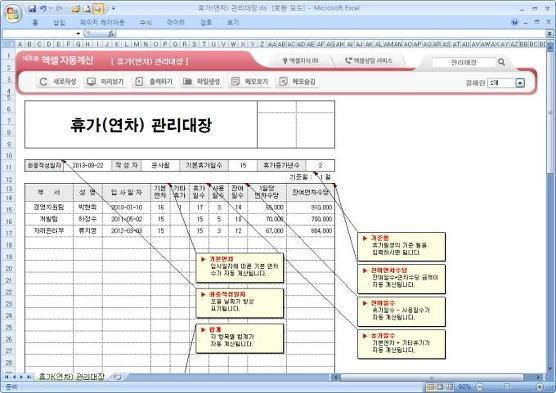556x393 pixels.
Task: Click the magnifying glass search icon
Action: click(501, 62)
